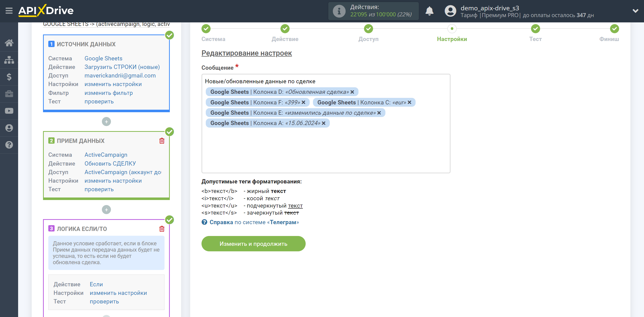Open the connections sitemap sidebar icon
644x317 pixels.
coord(9,60)
